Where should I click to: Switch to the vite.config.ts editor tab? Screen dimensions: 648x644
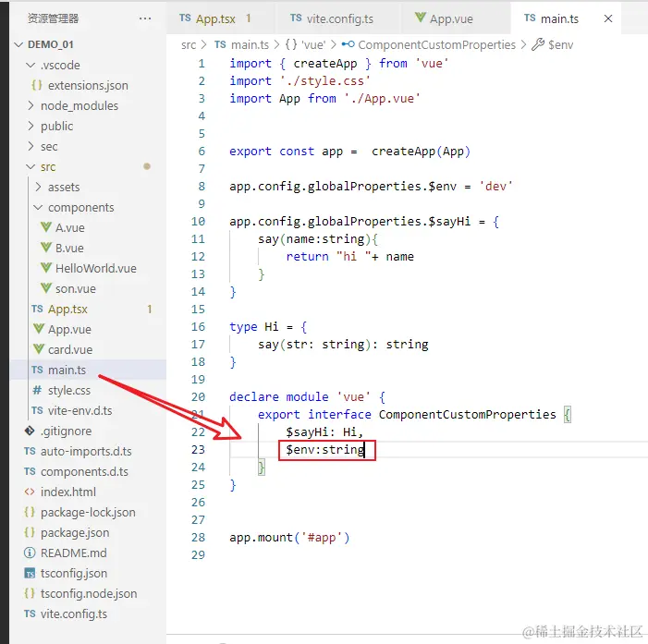339,18
